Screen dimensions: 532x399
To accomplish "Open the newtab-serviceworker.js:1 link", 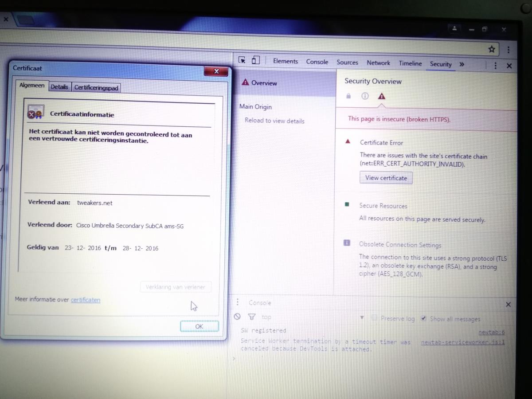I will click(462, 342).
